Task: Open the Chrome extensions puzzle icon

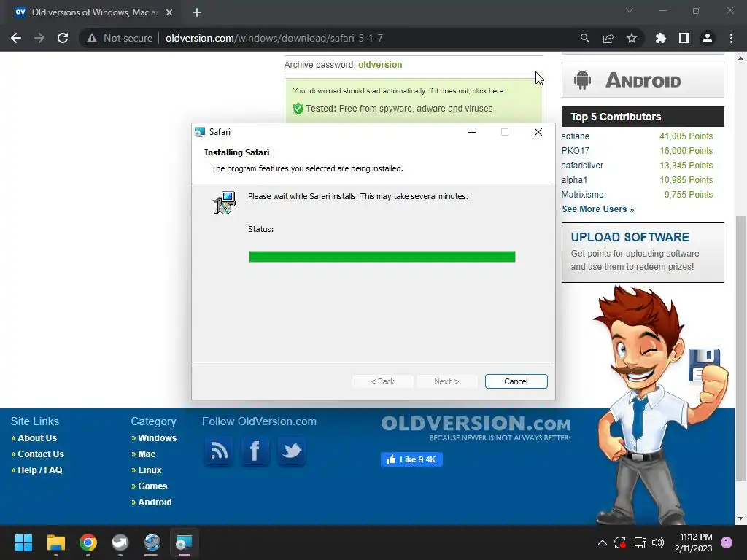Action: (x=661, y=38)
